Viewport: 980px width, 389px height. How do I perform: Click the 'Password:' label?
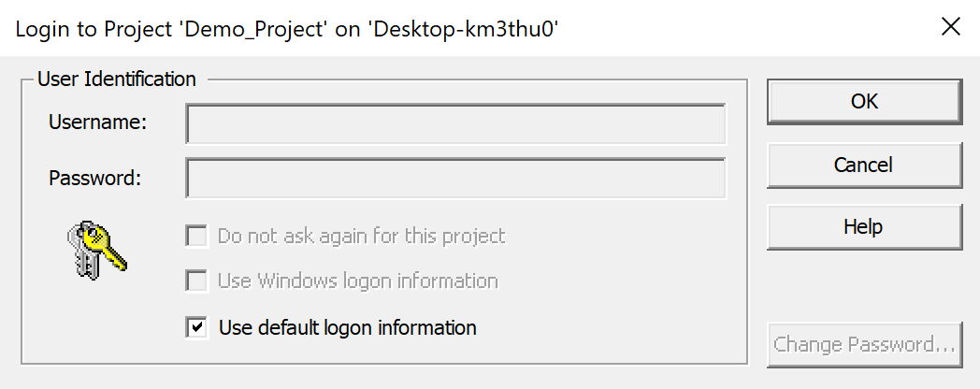[x=94, y=177]
